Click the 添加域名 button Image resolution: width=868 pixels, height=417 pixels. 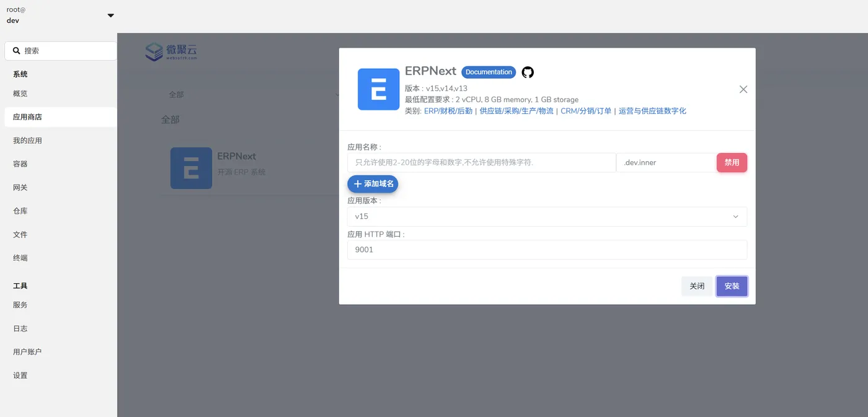(373, 184)
